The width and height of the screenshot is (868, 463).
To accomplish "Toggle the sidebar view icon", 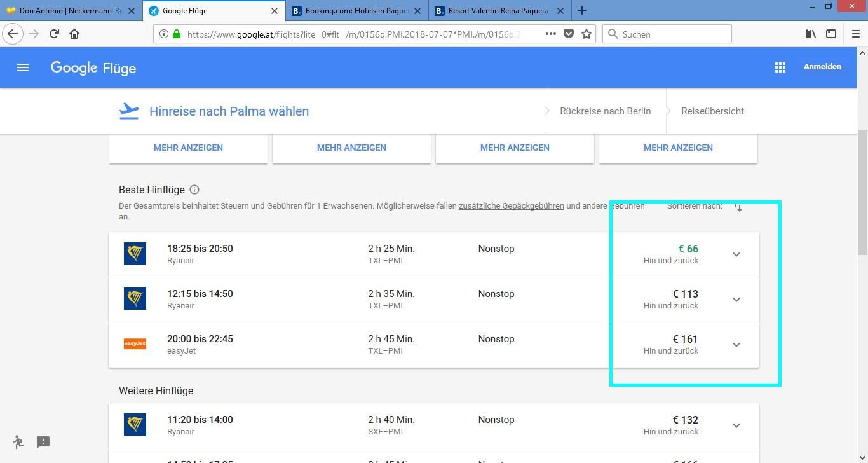I will click(831, 34).
